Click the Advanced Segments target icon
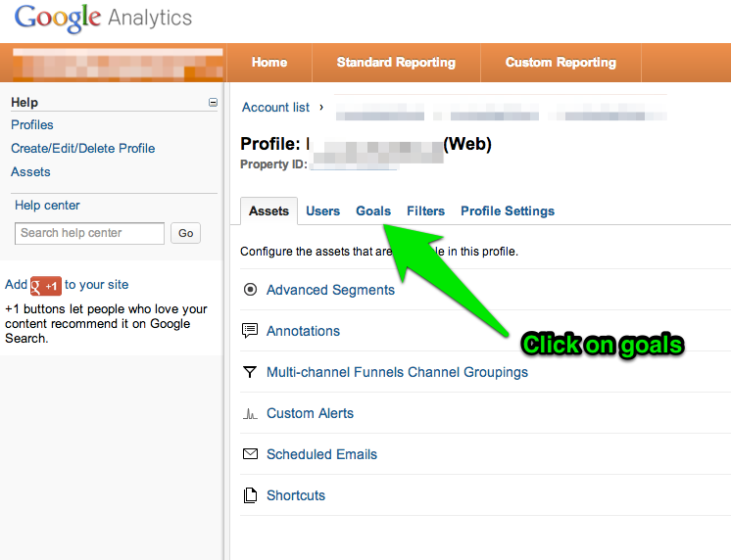This screenshot has width=731, height=560. (x=250, y=290)
